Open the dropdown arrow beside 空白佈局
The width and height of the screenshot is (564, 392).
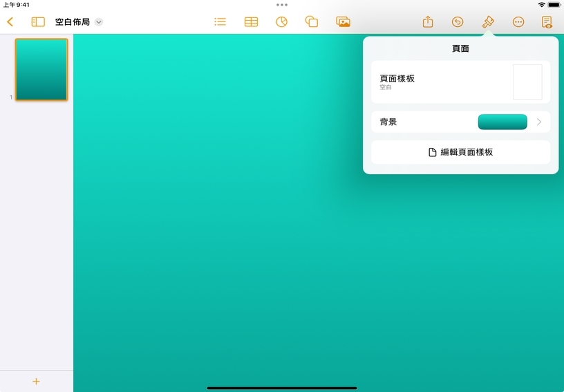(x=99, y=22)
